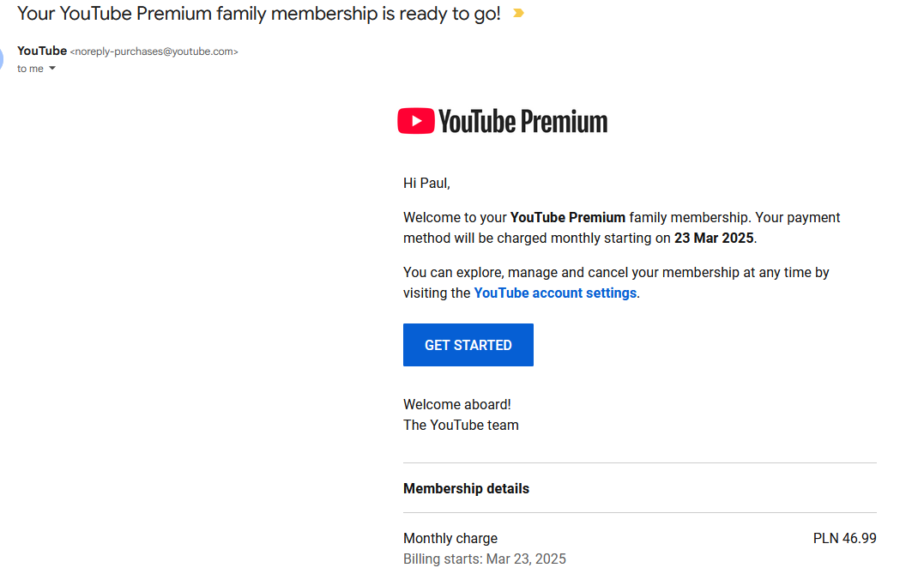Expand recipient details arrow next to "to me"
The width and height of the screenshot is (924, 574).
52,69
